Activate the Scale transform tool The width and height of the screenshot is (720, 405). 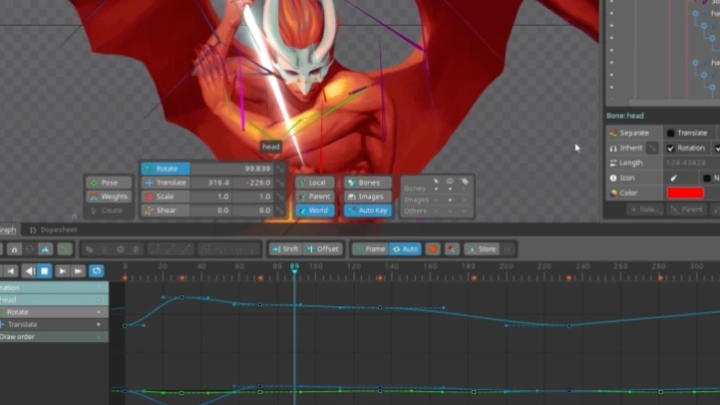tap(166, 197)
